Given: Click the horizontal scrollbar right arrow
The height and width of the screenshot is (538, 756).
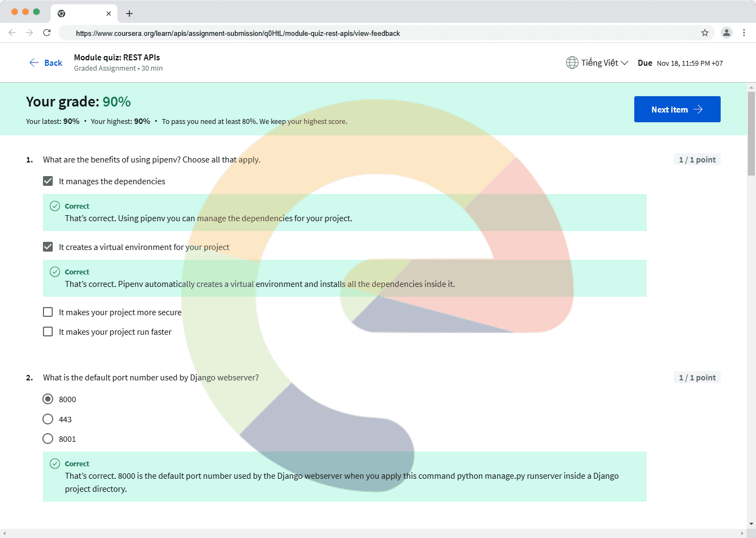Looking at the screenshot, I should (742, 534).
